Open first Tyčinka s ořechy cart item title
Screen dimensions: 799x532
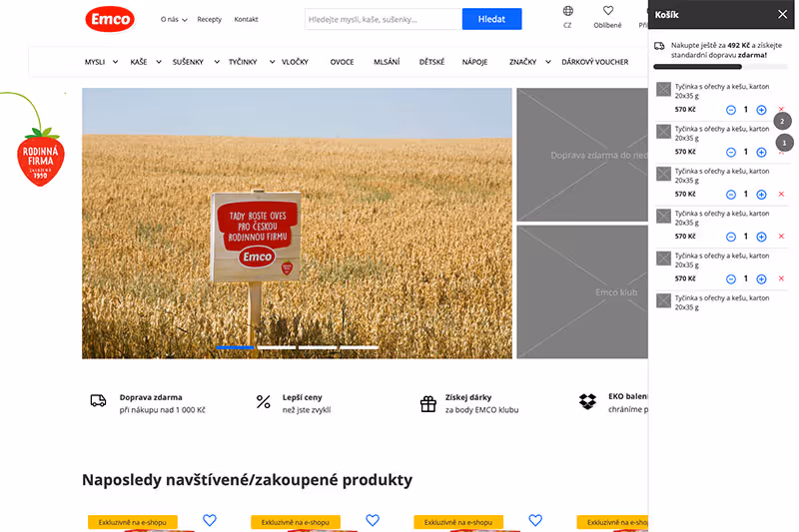click(722, 91)
